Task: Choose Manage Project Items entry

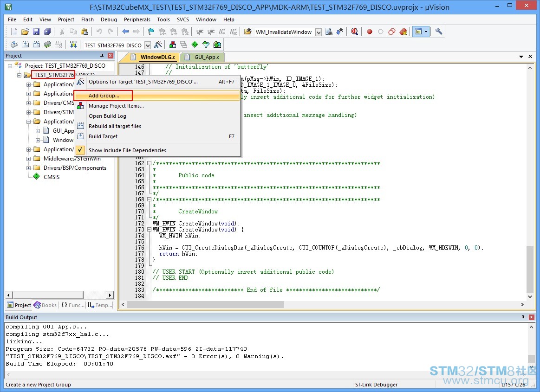Action: [157, 106]
